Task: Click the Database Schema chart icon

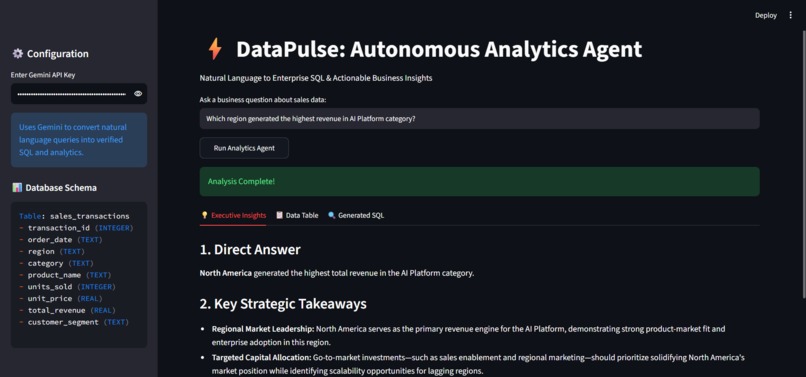Action: pyautogui.click(x=17, y=188)
